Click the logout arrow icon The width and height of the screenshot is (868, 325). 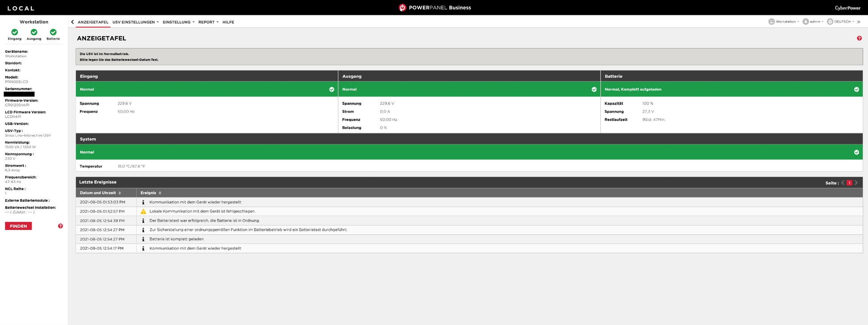click(859, 22)
